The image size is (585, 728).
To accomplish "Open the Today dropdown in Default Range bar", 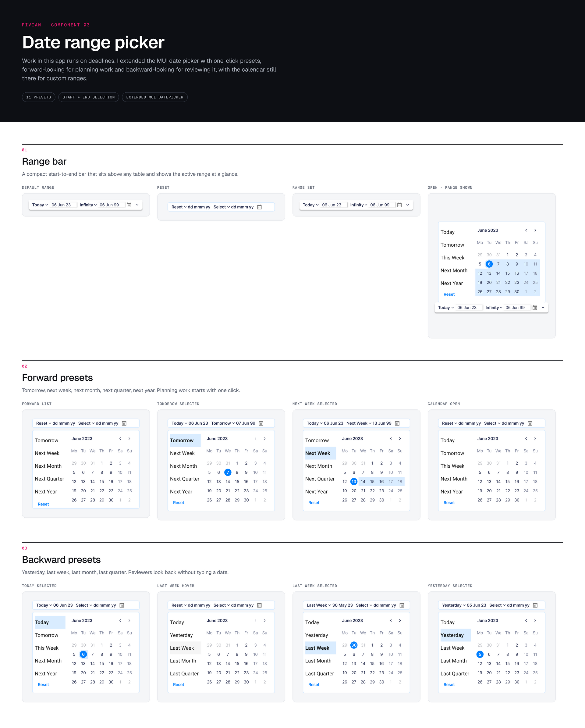I will click(x=40, y=205).
